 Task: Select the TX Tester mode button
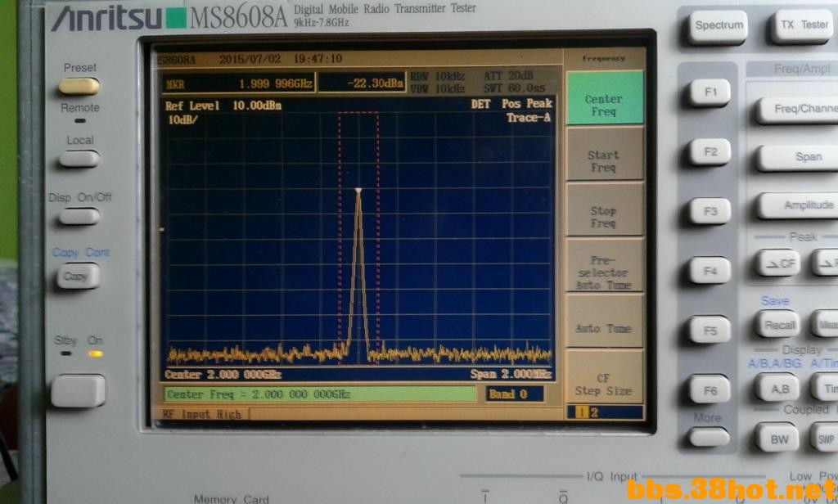pos(804,26)
